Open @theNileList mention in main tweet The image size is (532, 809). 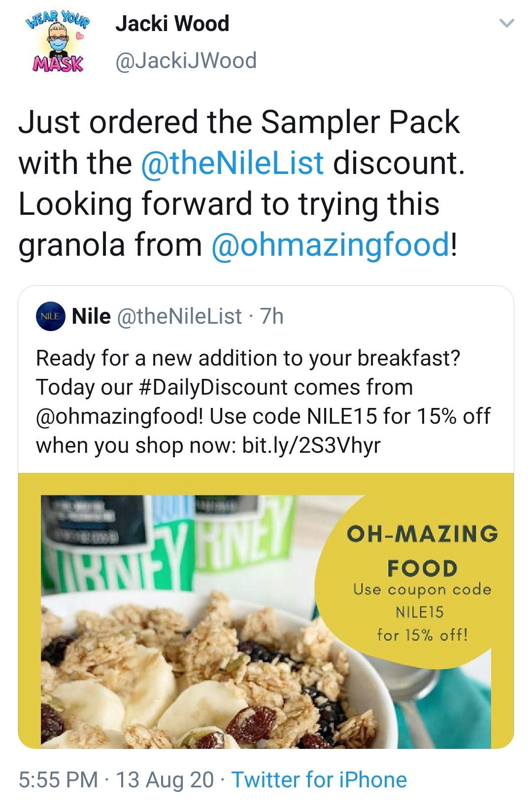click(232, 163)
